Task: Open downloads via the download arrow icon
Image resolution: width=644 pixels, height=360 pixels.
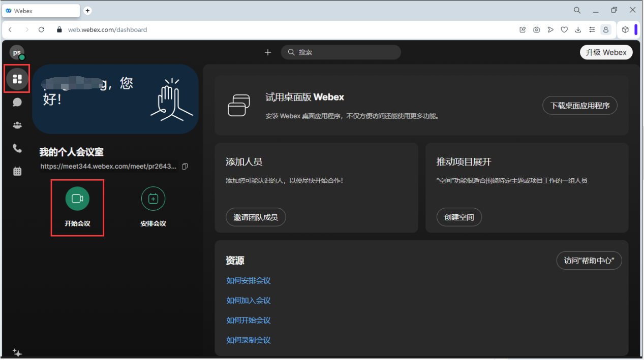Action: click(x=578, y=30)
